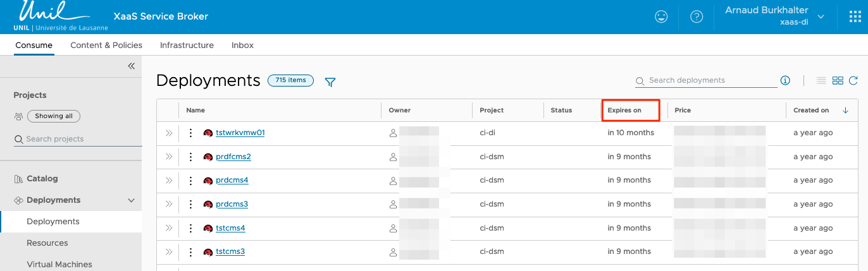Open the apps grid switcher icon

click(855, 17)
